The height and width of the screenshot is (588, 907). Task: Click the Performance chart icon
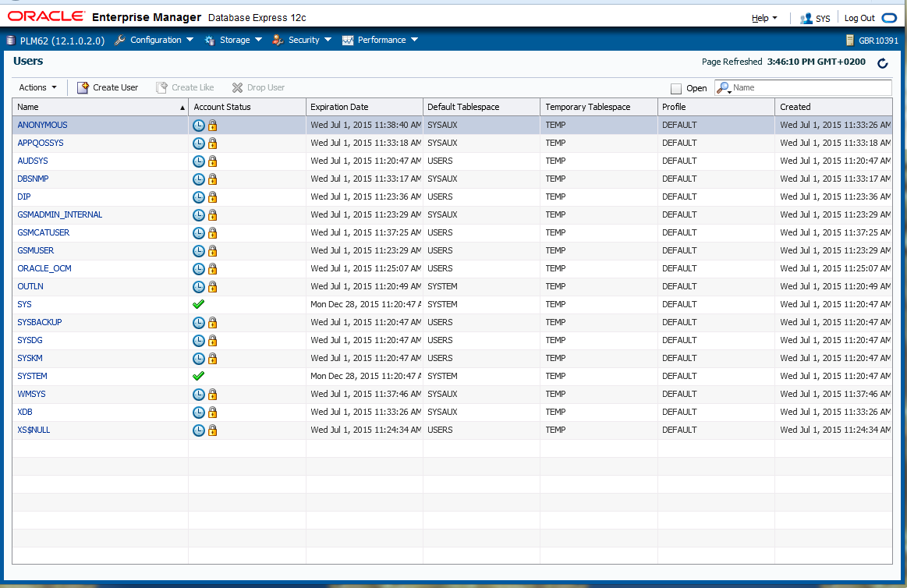click(x=348, y=41)
